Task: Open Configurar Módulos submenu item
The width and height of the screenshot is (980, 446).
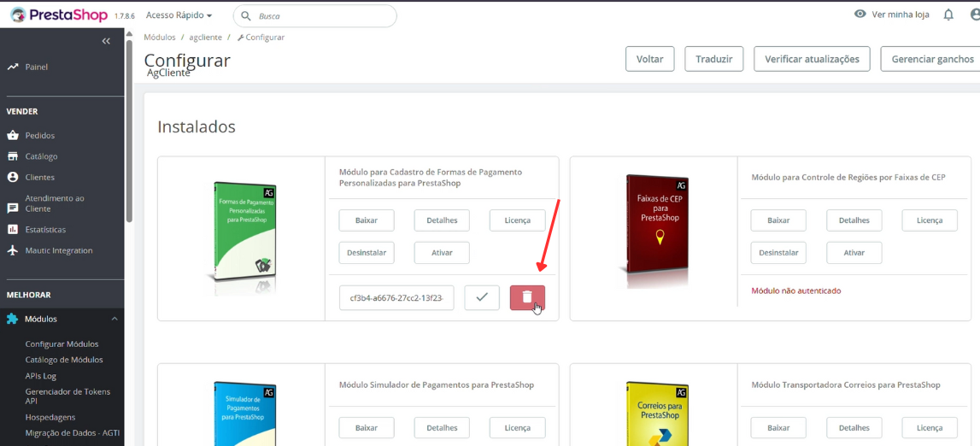Action: [62, 344]
